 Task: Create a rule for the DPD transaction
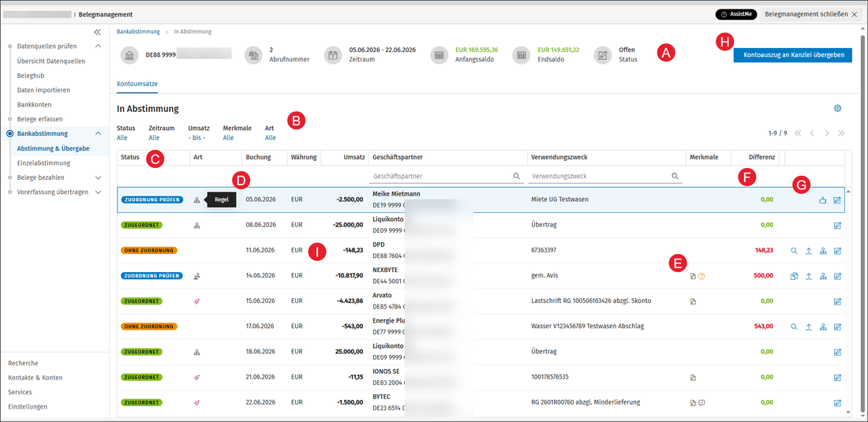(823, 251)
